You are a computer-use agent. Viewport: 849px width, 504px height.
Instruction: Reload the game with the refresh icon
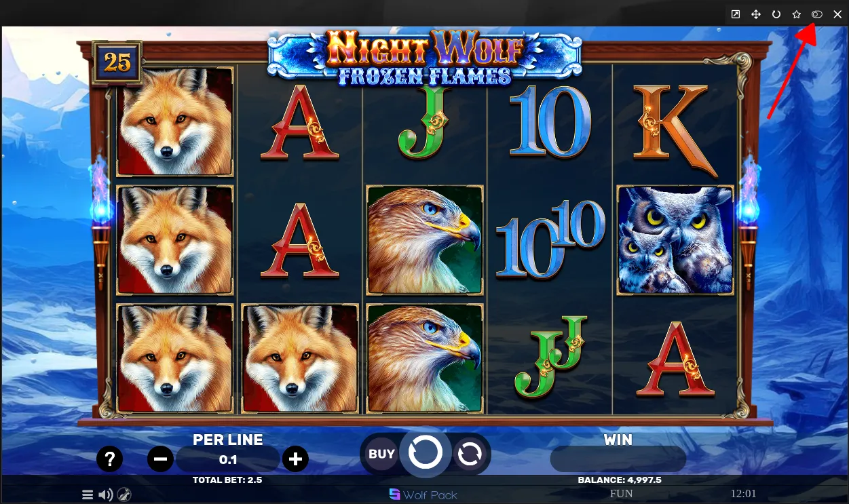[x=776, y=14]
